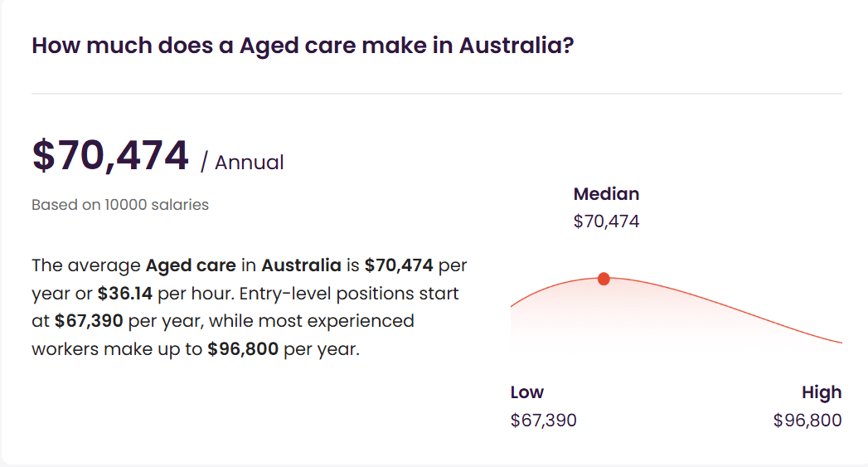
Task: Click the "Low" chart label
Action: pos(527,392)
